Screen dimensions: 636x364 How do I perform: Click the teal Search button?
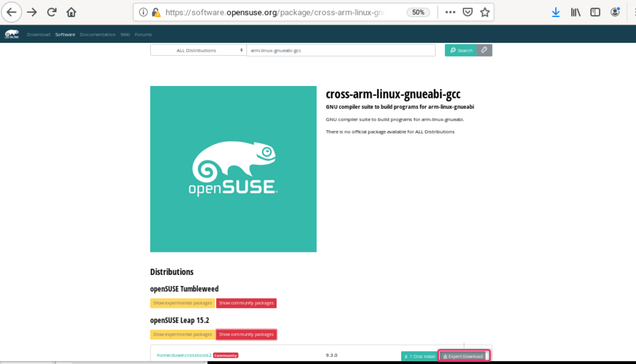pyautogui.click(x=461, y=50)
